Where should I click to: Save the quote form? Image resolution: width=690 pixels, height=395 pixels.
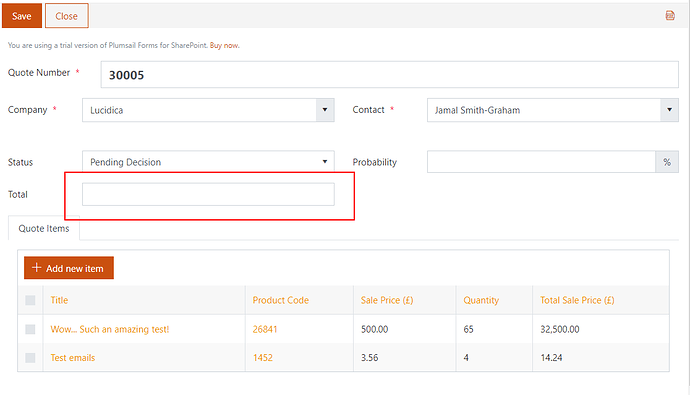coord(22,16)
